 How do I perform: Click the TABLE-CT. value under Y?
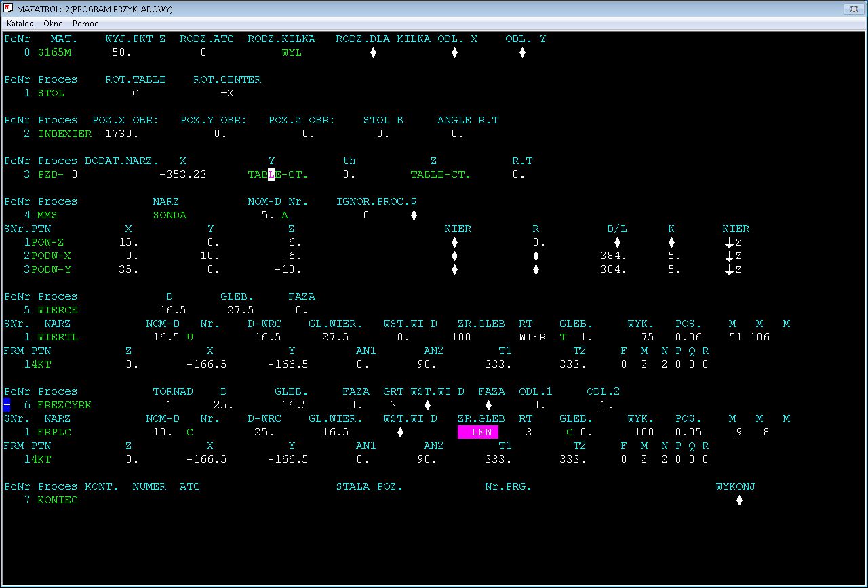pyautogui.click(x=278, y=174)
